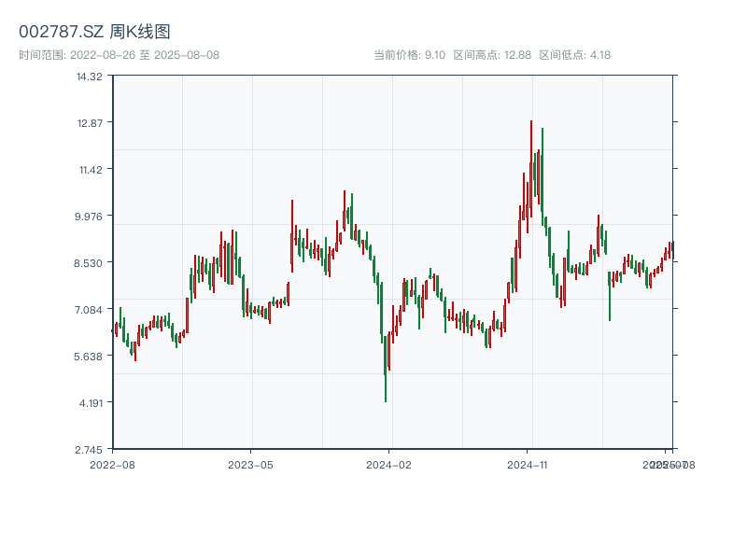The image size is (747, 560).
Task: Click the y-axis value 4.191
Action: pyautogui.click(x=91, y=403)
